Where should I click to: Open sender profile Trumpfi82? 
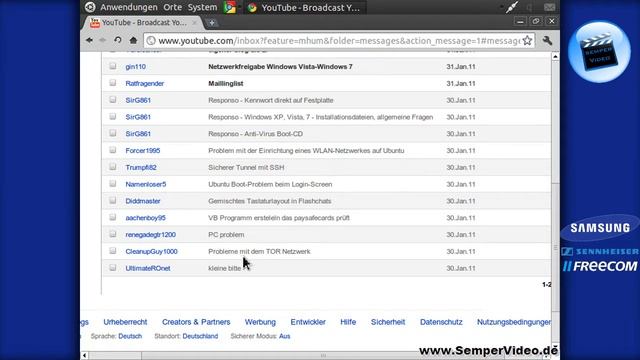141,167
